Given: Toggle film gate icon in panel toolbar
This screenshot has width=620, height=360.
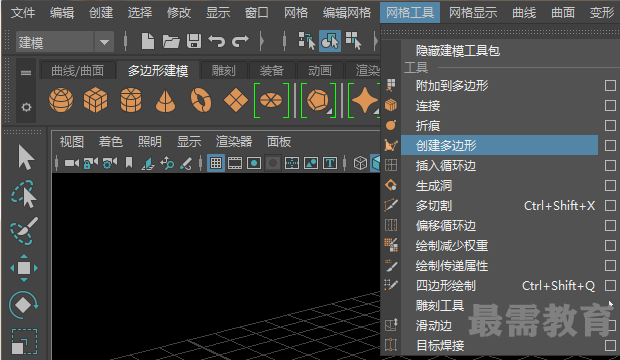Looking at the screenshot, I should coord(235,163).
